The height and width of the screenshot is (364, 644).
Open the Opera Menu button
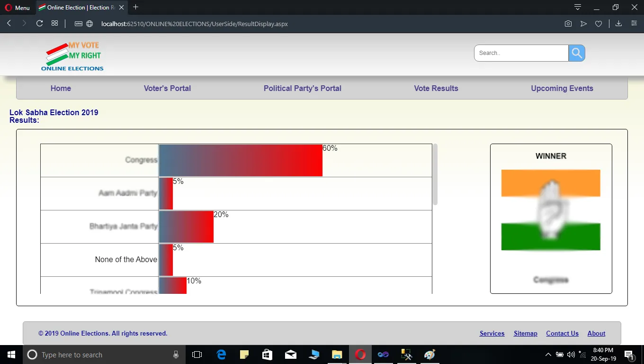[18, 8]
